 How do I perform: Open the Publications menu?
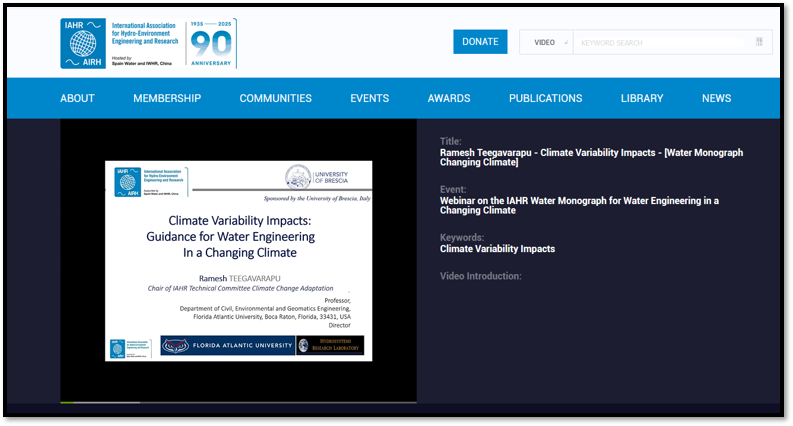(545, 98)
